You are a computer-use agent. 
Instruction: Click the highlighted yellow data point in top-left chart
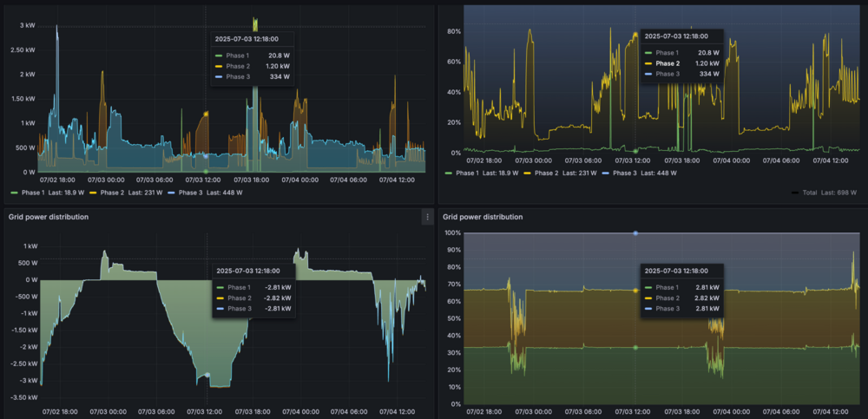pyautogui.click(x=206, y=114)
